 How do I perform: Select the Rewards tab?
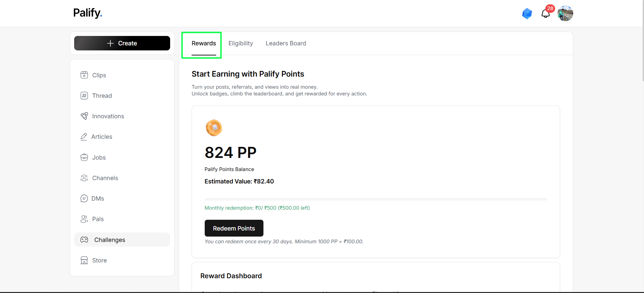click(204, 43)
